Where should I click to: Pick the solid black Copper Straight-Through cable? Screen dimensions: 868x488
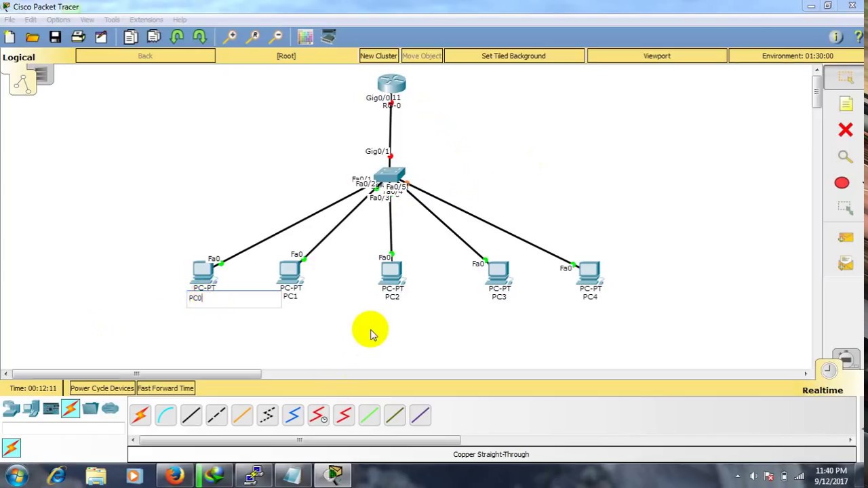191,415
